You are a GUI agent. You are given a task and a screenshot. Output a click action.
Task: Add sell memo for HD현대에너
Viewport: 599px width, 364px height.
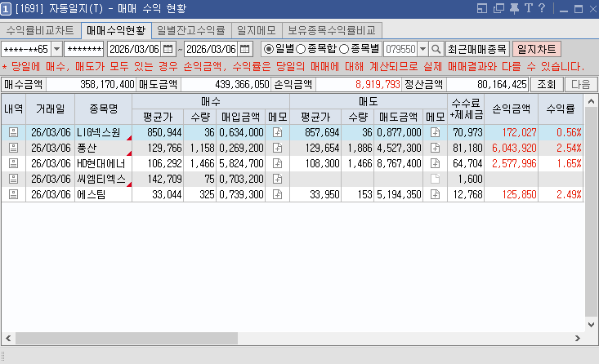(x=435, y=163)
